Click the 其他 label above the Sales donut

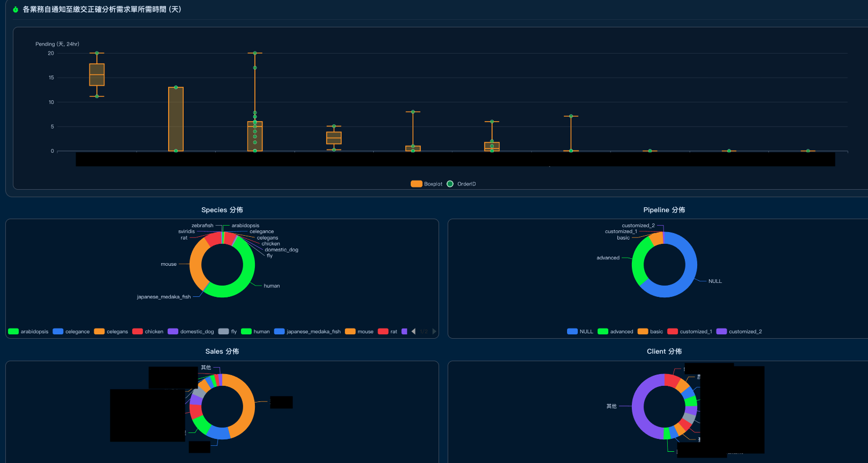click(x=206, y=368)
